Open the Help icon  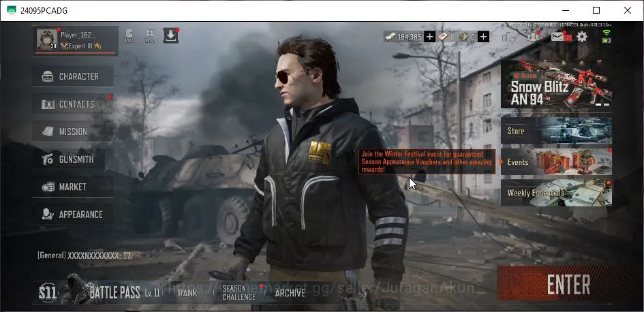tap(129, 35)
